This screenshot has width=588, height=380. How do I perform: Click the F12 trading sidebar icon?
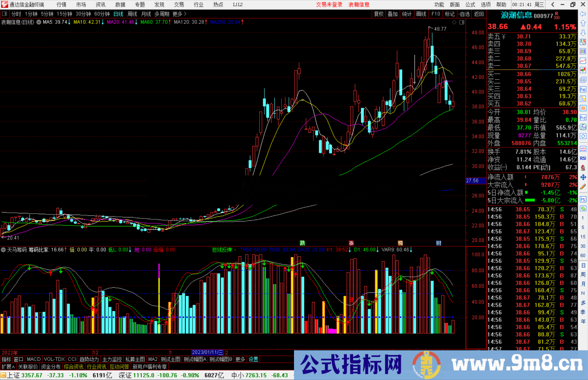tap(583, 118)
